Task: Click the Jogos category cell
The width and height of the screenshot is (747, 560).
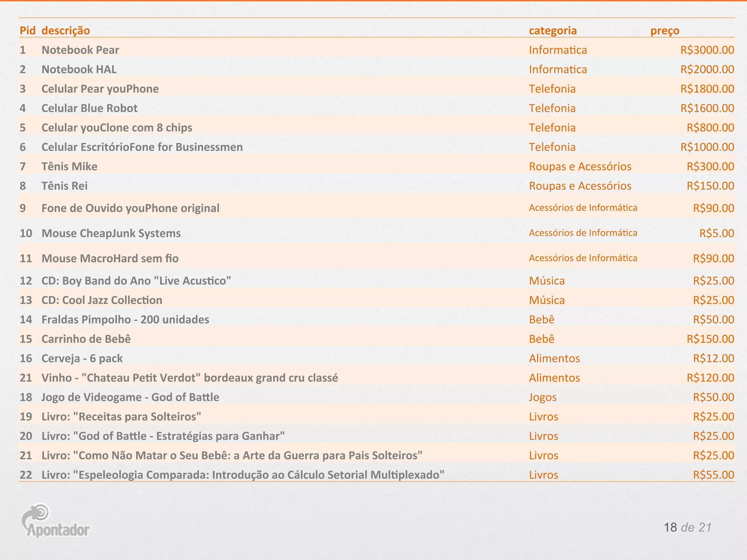Action: coord(543,397)
